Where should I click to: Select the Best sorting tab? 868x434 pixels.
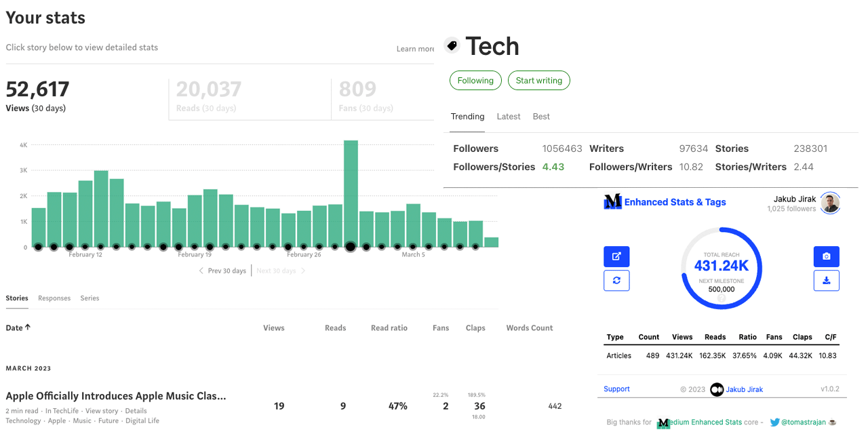tap(541, 116)
